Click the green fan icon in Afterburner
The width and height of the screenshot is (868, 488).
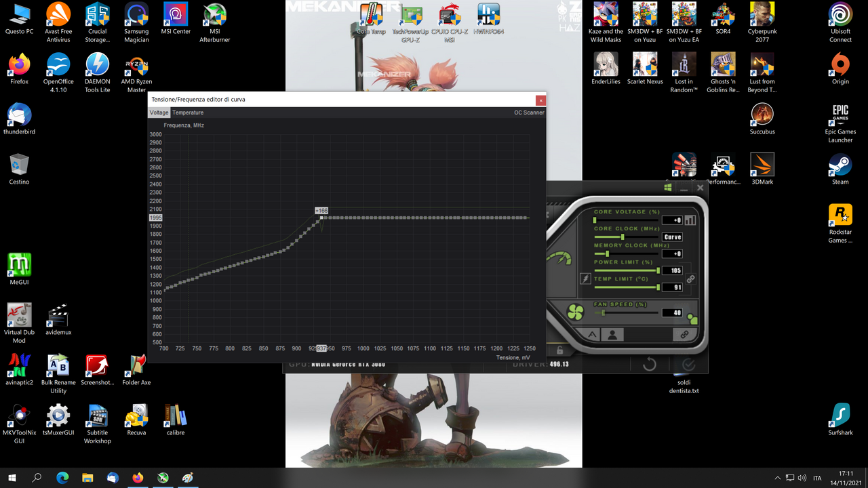coord(576,312)
